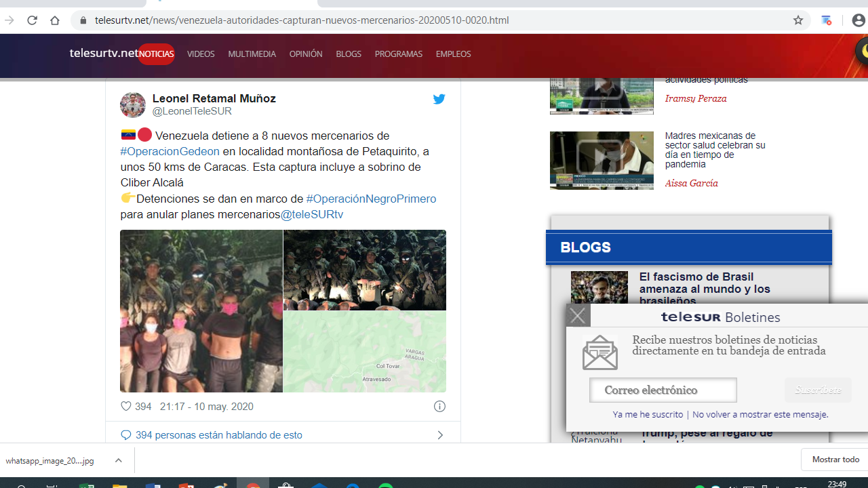Click 'No volver a mostrar este mensaje'
868x488 pixels.
[760, 414]
